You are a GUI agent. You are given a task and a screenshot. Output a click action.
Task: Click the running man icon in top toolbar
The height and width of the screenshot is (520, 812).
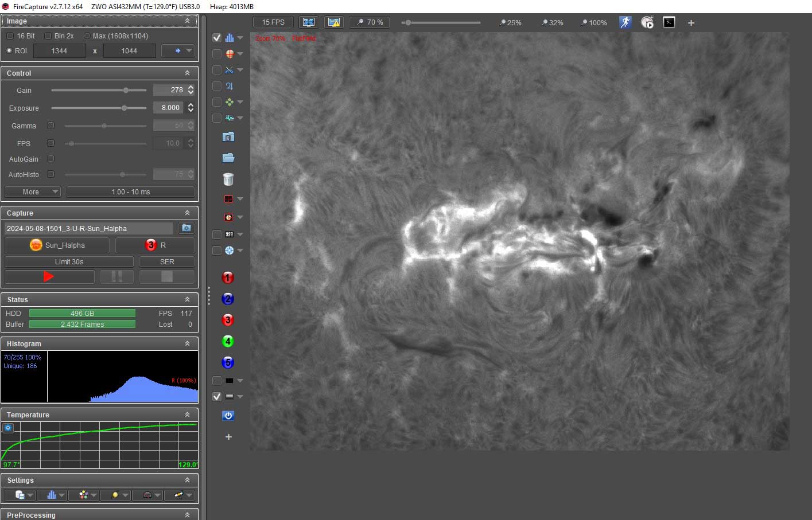click(625, 22)
